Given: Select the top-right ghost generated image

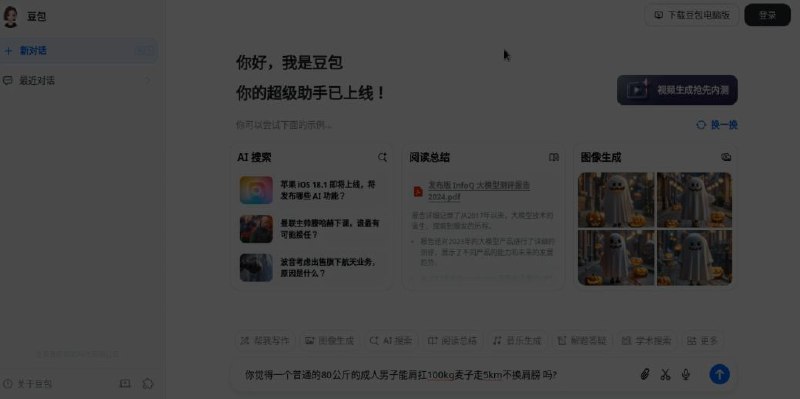Looking at the screenshot, I should tap(694, 200).
